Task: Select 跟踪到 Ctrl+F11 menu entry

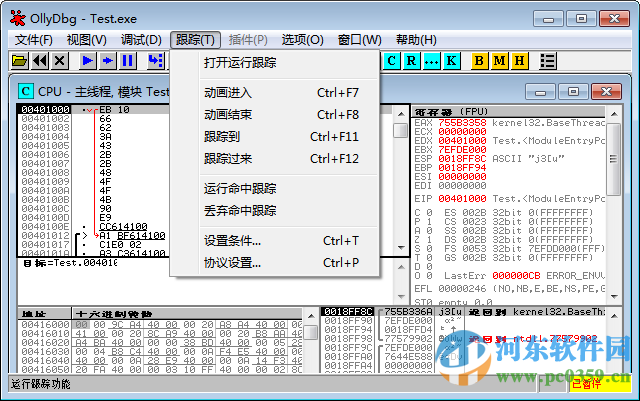Action: [275, 137]
